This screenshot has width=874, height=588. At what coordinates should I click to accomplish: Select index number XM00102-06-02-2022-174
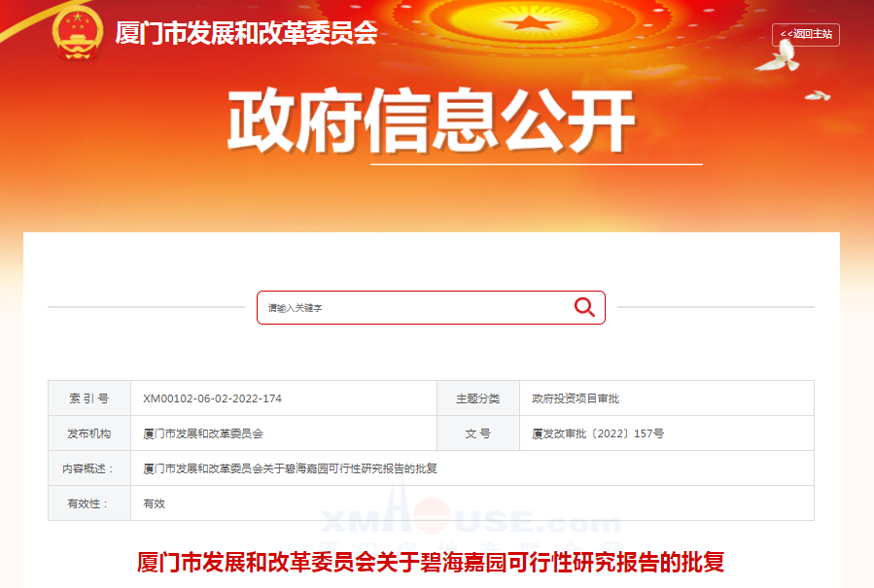(x=212, y=398)
